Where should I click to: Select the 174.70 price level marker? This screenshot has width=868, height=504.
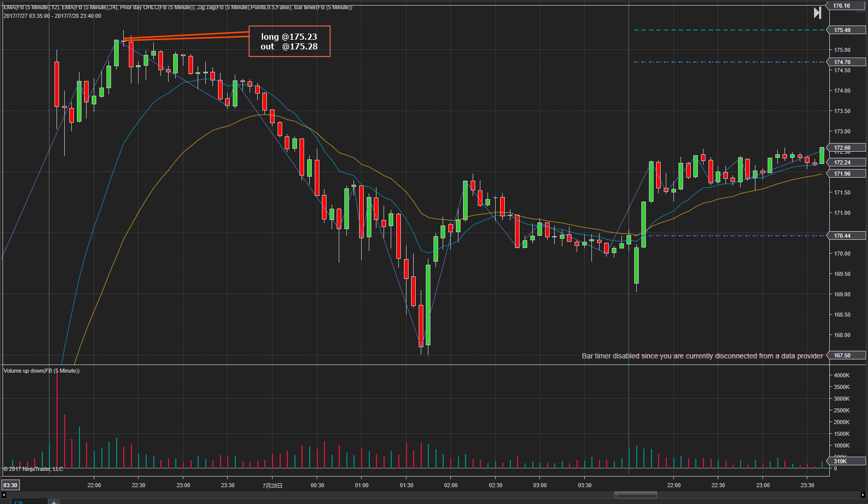click(x=847, y=62)
